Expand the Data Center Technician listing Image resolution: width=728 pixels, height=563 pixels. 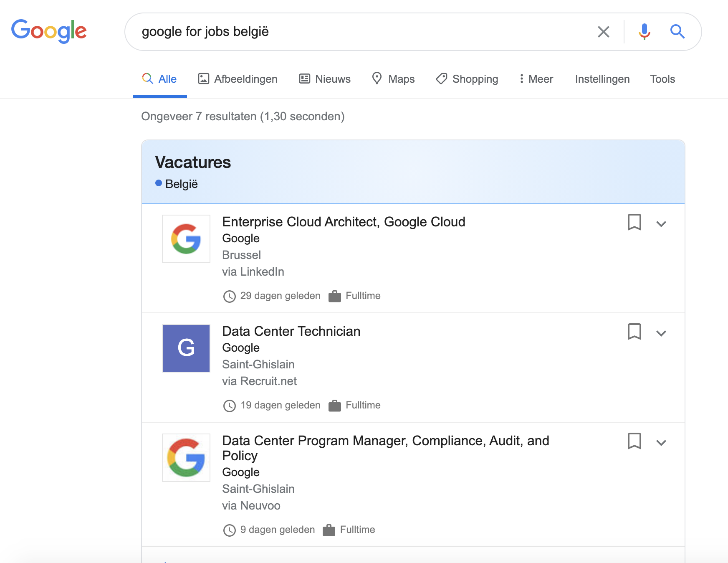pos(661,333)
